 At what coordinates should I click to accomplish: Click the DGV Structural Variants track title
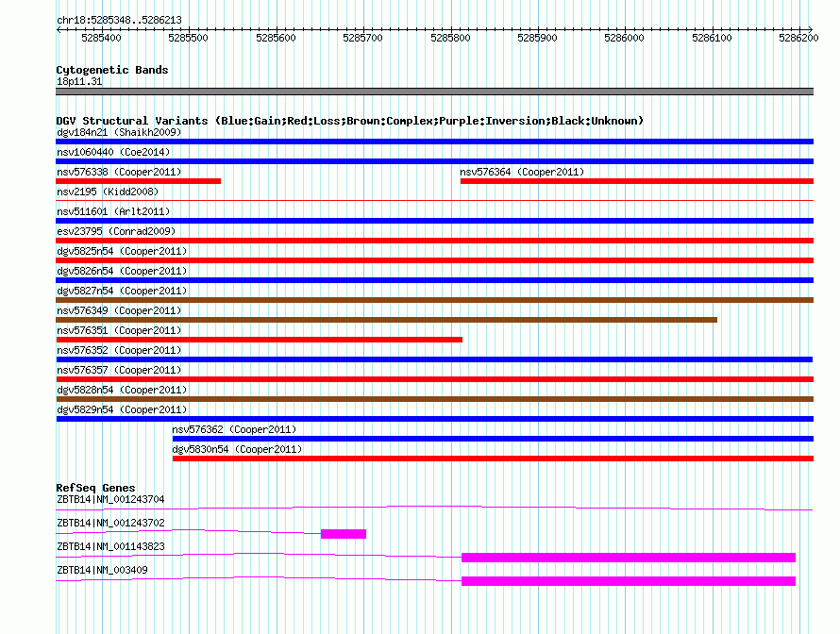[x=350, y=121]
